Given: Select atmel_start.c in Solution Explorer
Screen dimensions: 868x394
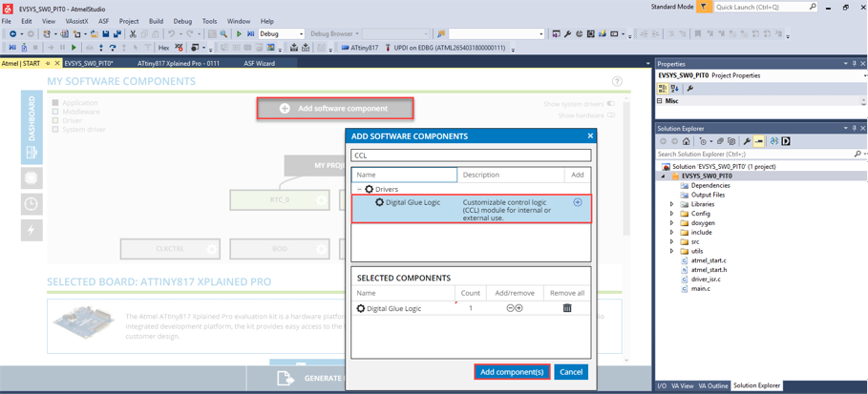Looking at the screenshot, I should point(709,260).
